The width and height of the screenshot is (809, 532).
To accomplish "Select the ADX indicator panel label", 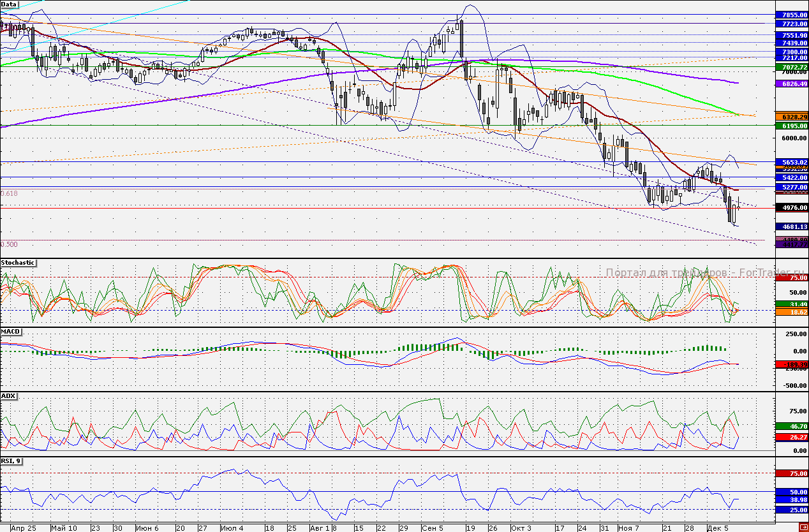I will [x=9, y=396].
